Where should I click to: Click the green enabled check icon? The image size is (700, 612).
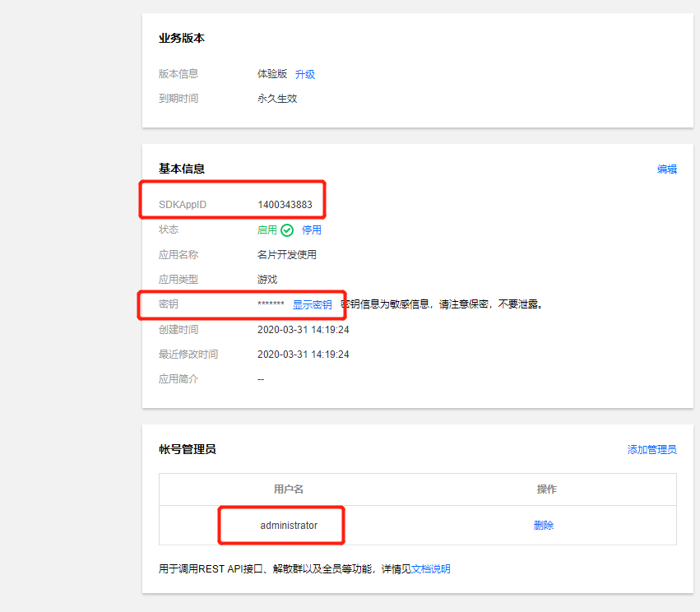click(287, 230)
